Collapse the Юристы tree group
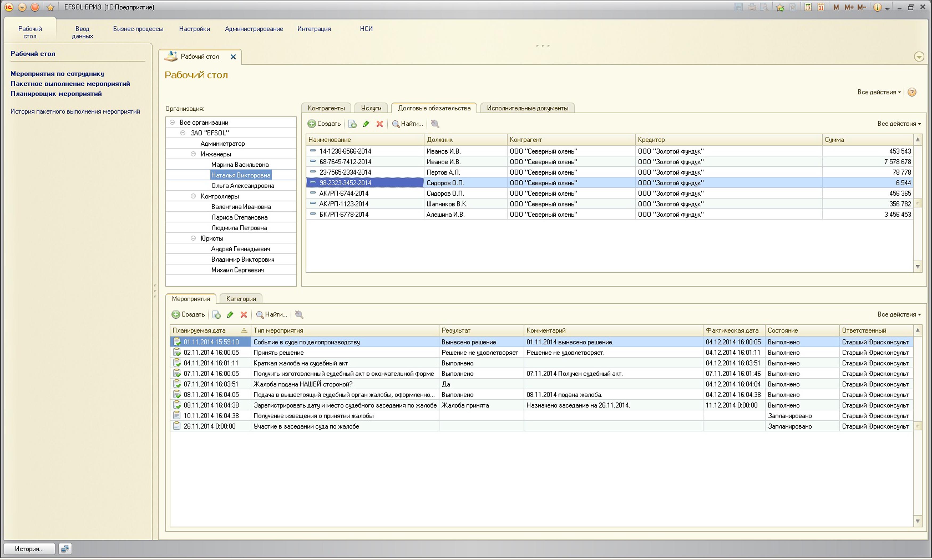Screen dimensions: 932x560 pos(193,238)
